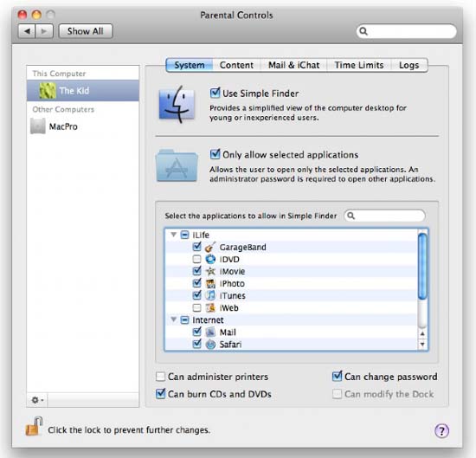The image size is (476, 458).
Task: Click the Show All button
Action: coord(86,31)
